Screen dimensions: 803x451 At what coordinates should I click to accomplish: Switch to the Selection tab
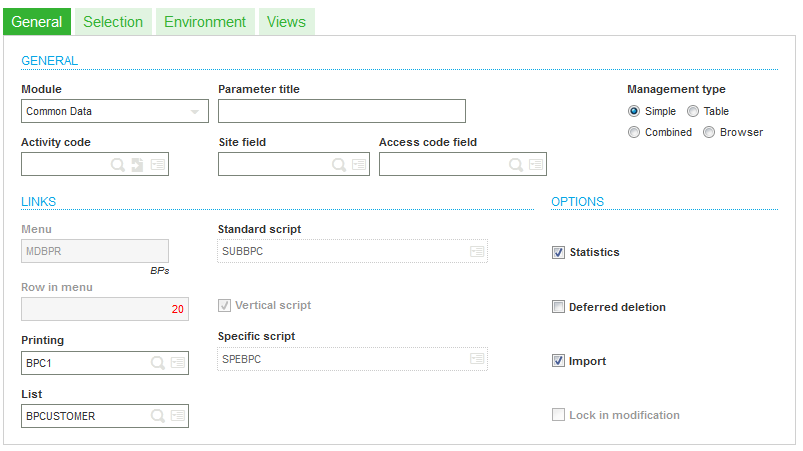[x=113, y=22]
